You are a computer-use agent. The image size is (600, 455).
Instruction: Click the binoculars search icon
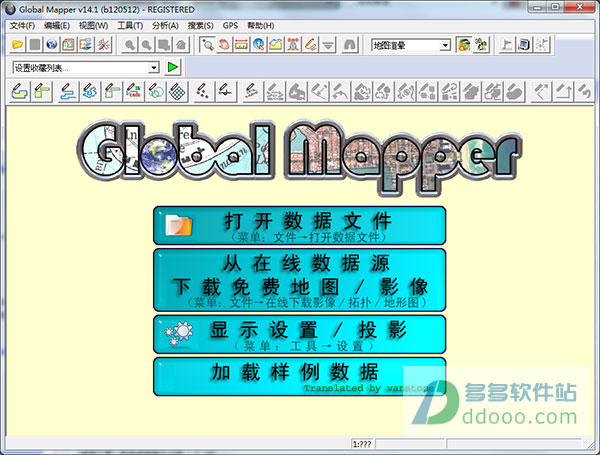(x=350, y=45)
